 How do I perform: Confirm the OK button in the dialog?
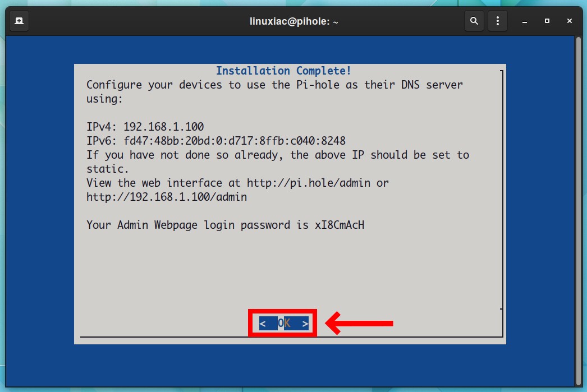point(284,323)
